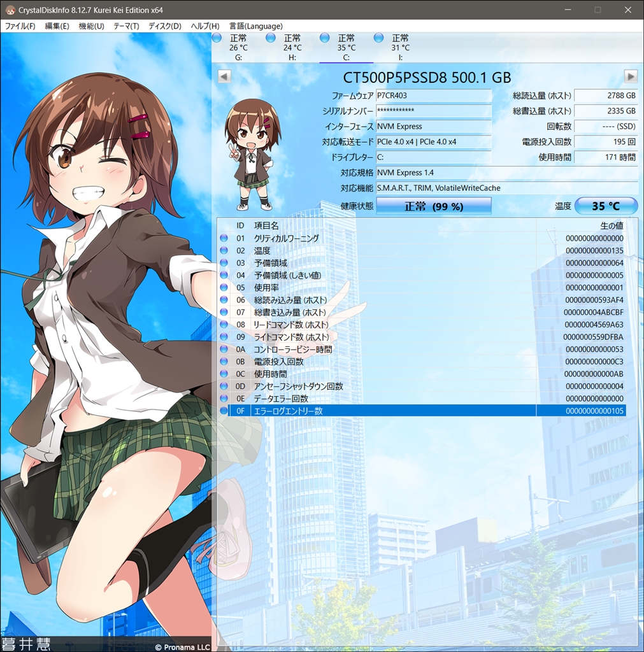Go to next disk with right arrow
This screenshot has width=644, height=652.
pos(631,76)
